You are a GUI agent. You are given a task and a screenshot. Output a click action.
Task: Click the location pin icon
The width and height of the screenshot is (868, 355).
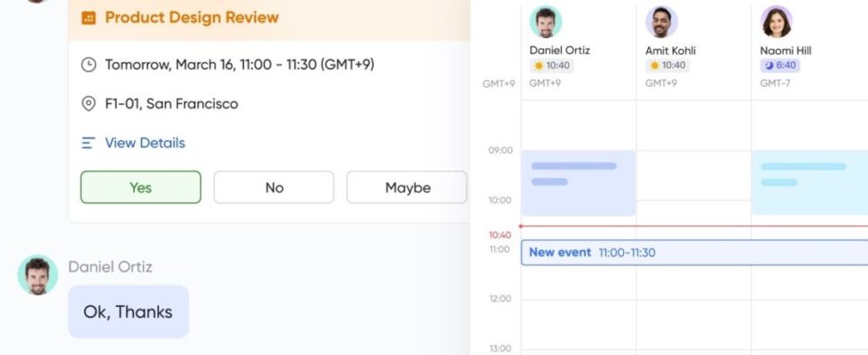(x=89, y=104)
